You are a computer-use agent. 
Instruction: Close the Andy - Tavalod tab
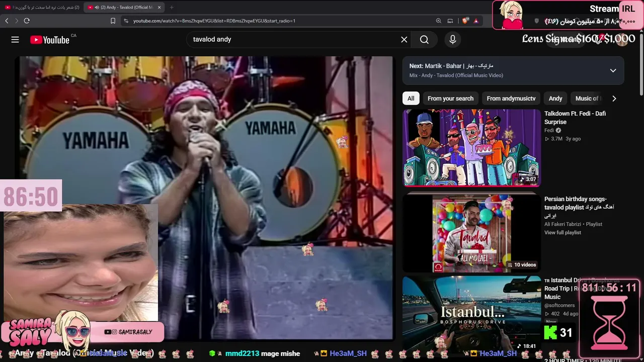(x=159, y=7)
